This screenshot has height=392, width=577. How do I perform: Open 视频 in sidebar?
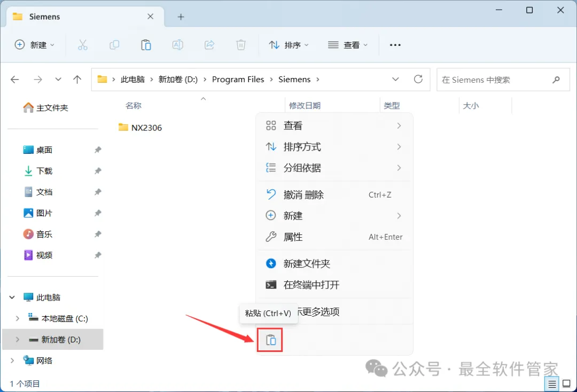(38, 255)
